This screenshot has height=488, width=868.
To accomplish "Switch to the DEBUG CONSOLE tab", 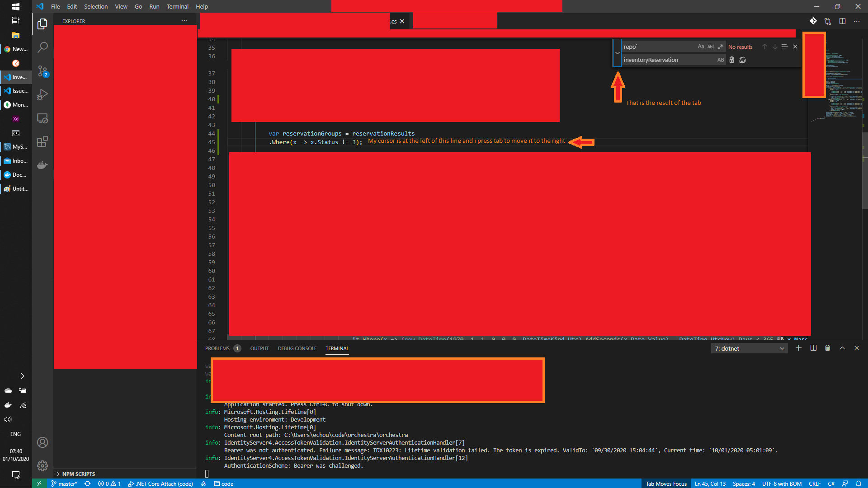I will 297,348.
